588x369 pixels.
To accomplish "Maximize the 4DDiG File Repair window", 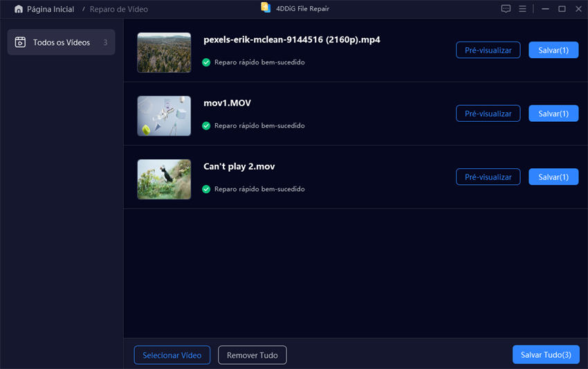I will point(562,8).
